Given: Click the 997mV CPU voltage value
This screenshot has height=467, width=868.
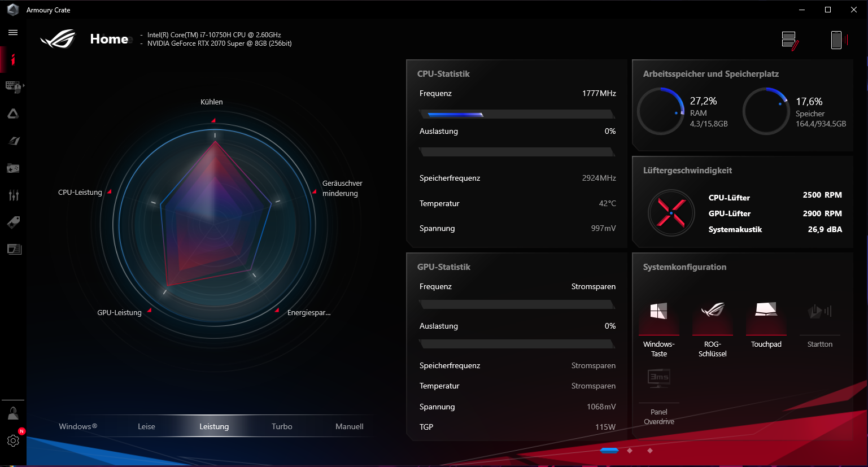Looking at the screenshot, I should coord(604,228).
